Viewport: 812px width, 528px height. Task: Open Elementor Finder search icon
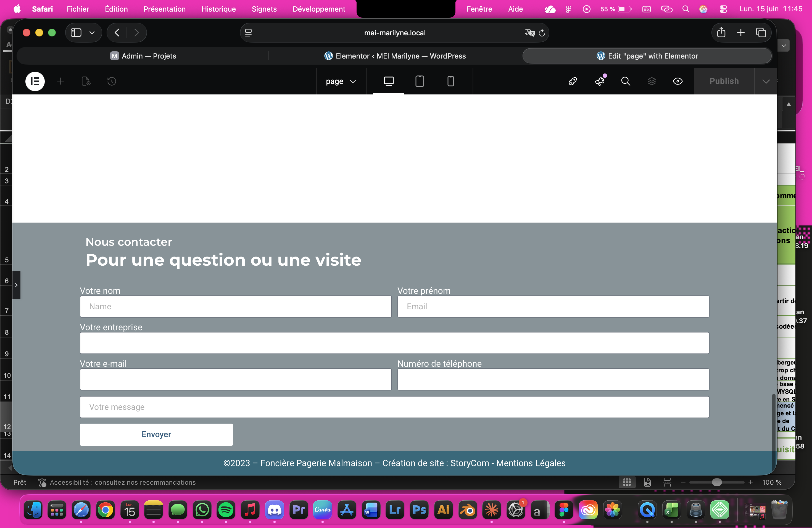tap(625, 81)
